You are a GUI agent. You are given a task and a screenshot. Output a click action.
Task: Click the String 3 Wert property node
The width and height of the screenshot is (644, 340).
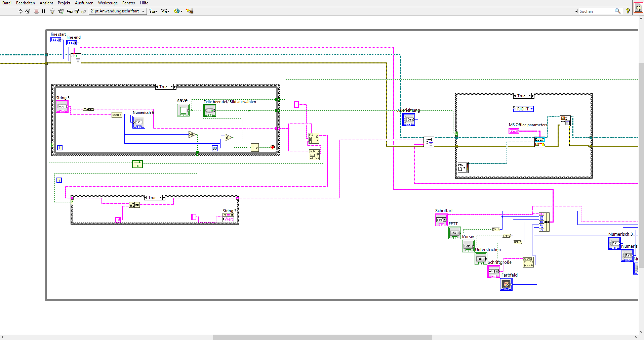tap(228, 217)
